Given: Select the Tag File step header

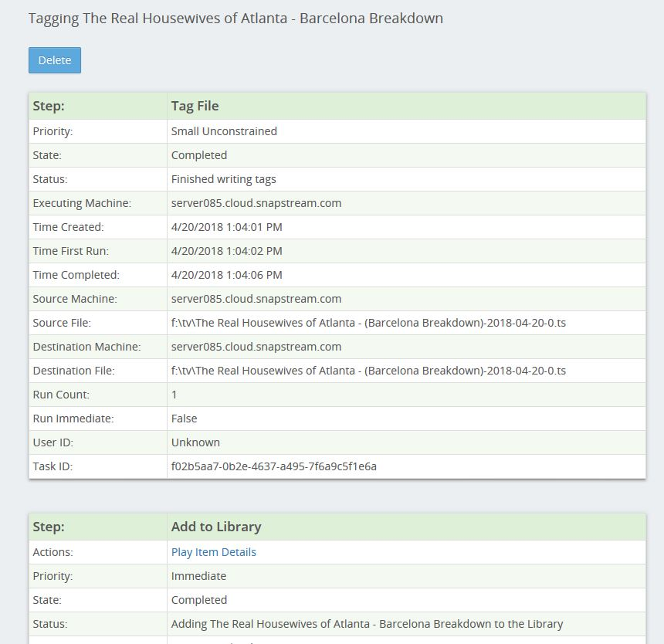Looking at the screenshot, I should tap(195, 106).
